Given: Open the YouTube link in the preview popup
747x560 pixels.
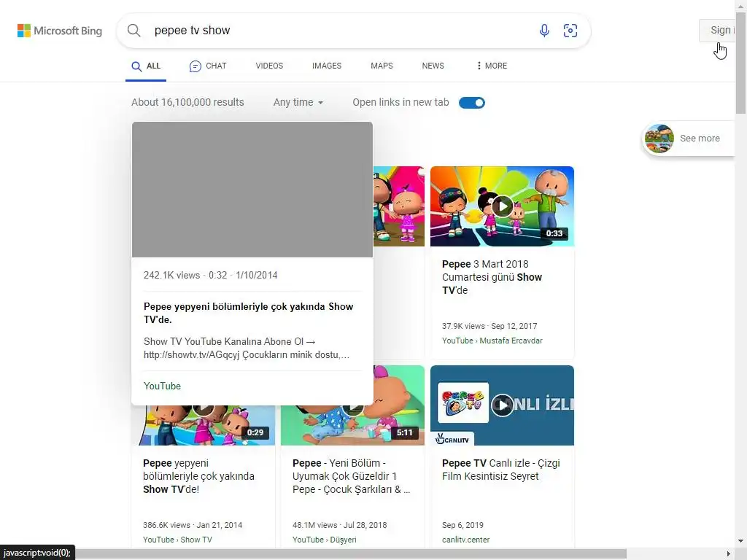Looking at the screenshot, I should coord(162,386).
